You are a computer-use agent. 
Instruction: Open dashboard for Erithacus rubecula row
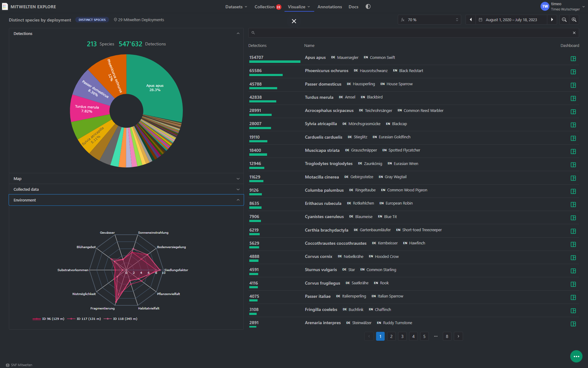click(x=573, y=205)
